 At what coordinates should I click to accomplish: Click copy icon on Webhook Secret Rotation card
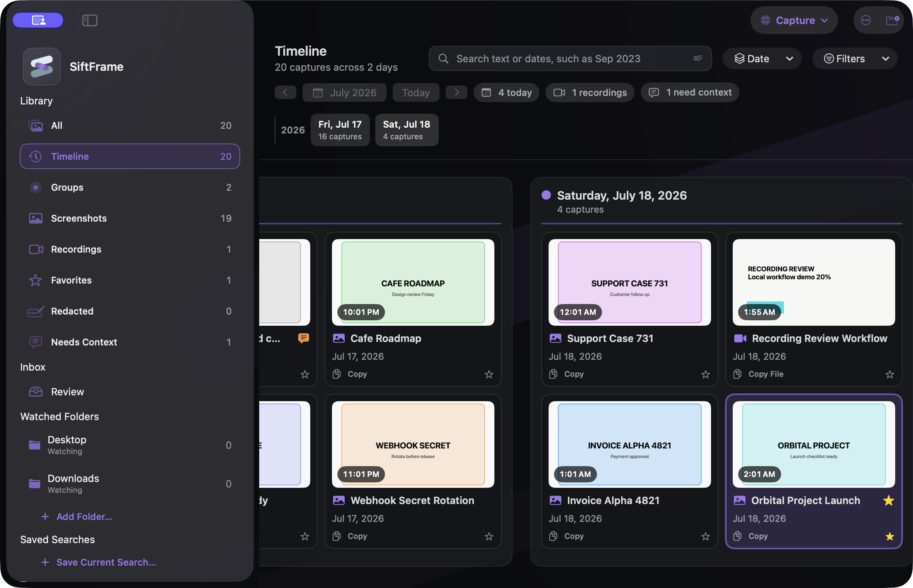coord(337,536)
